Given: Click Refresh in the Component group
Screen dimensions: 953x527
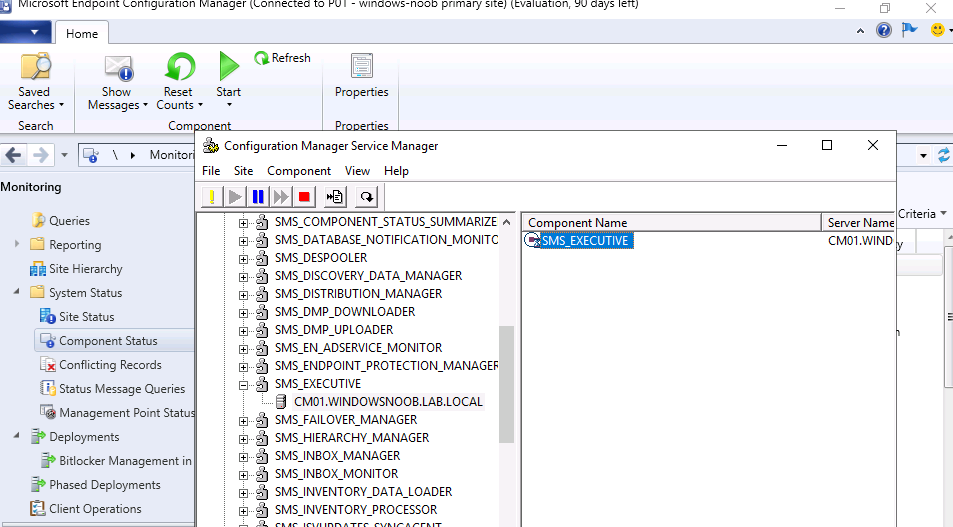Looking at the screenshot, I should coord(283,58).
